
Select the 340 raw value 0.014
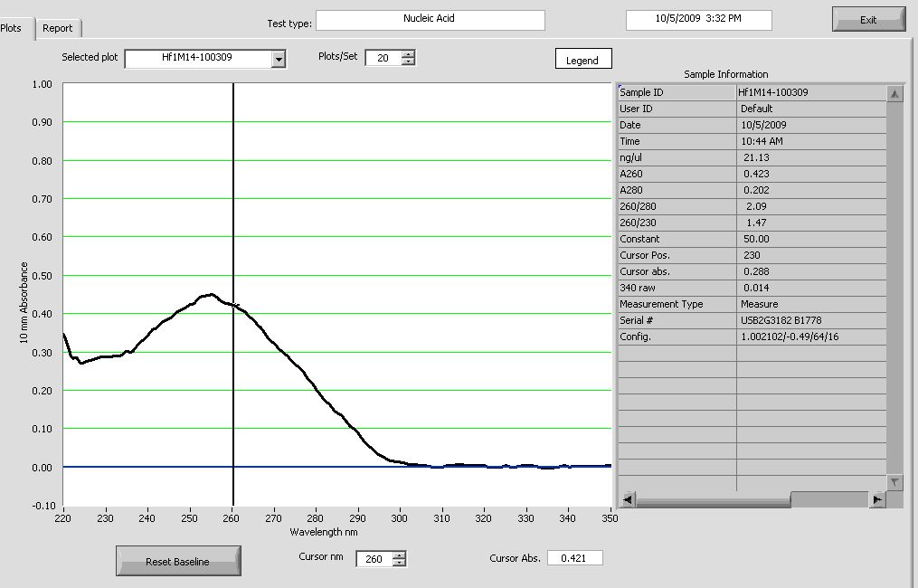[756, 289]
